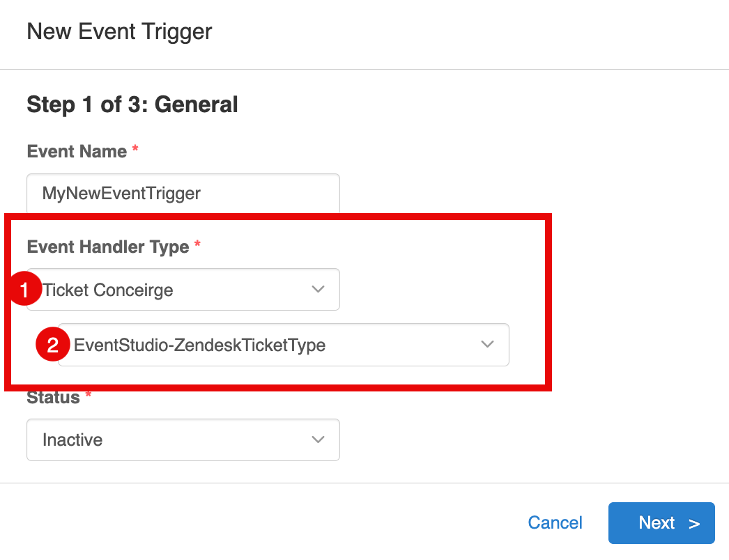
Task: Select the Event Handler Type label
Action: (108, 247)
